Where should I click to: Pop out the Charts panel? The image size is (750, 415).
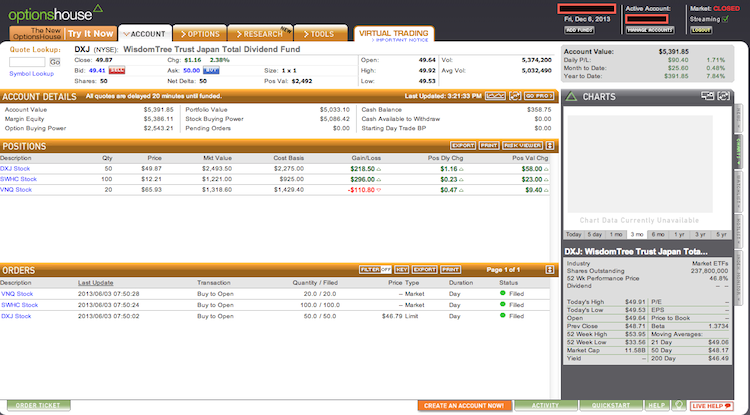[x=710, y=97]
